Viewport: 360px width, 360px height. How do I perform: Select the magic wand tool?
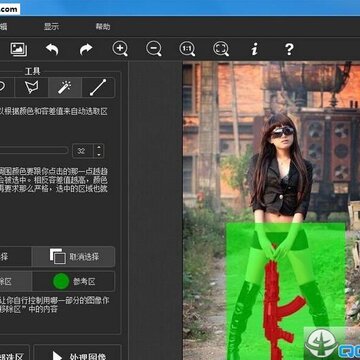[65, 87]
